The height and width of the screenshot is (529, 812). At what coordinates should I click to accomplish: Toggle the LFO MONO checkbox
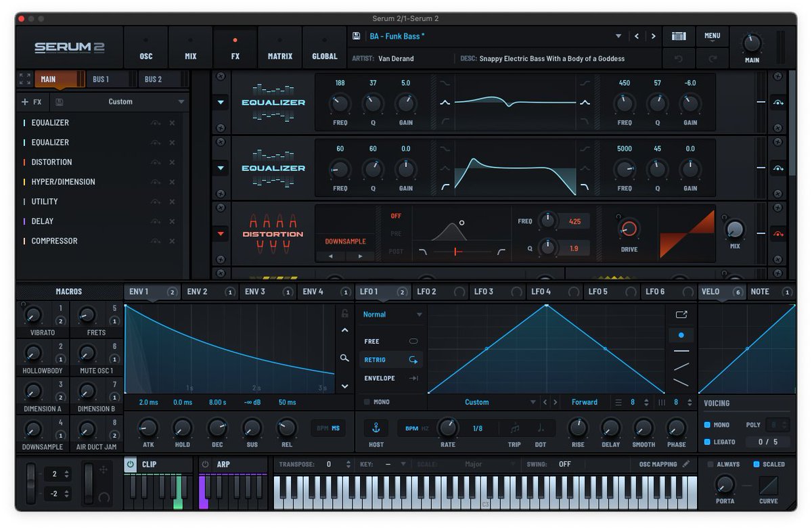click(x=367, y=402)
